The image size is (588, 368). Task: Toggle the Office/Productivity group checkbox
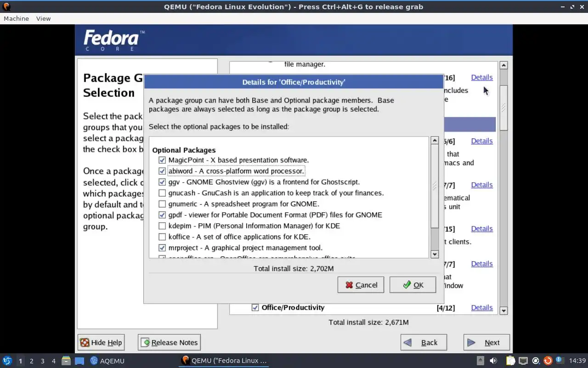tap(255, 307)
